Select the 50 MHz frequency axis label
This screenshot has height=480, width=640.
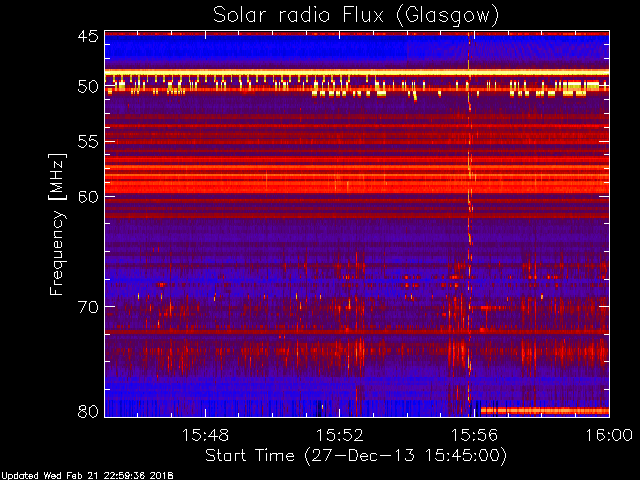[x=88, y=87]
